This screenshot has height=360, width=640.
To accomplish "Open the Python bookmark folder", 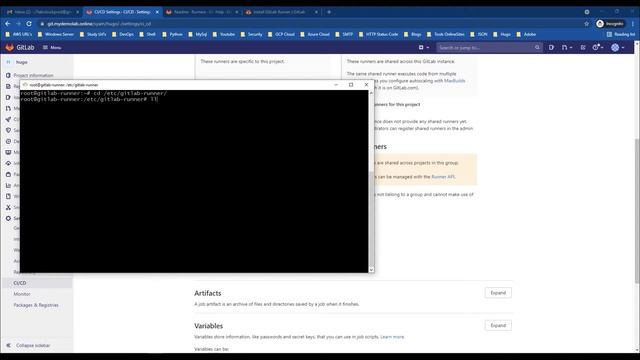I will pos(173,34).
